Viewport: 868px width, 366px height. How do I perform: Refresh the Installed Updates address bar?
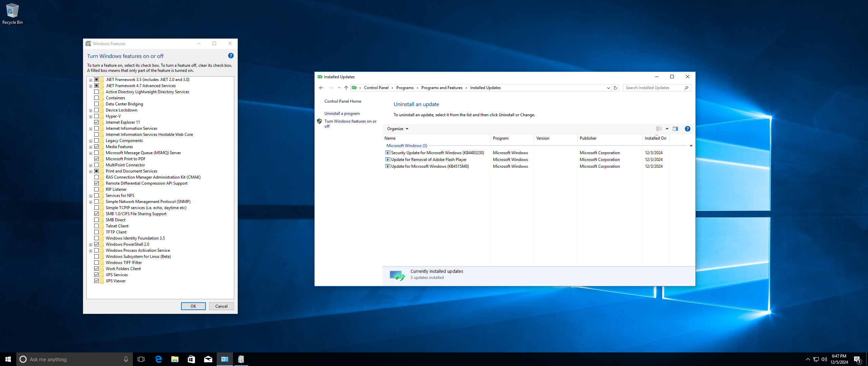pyautogui.click(x=615, y=88)
